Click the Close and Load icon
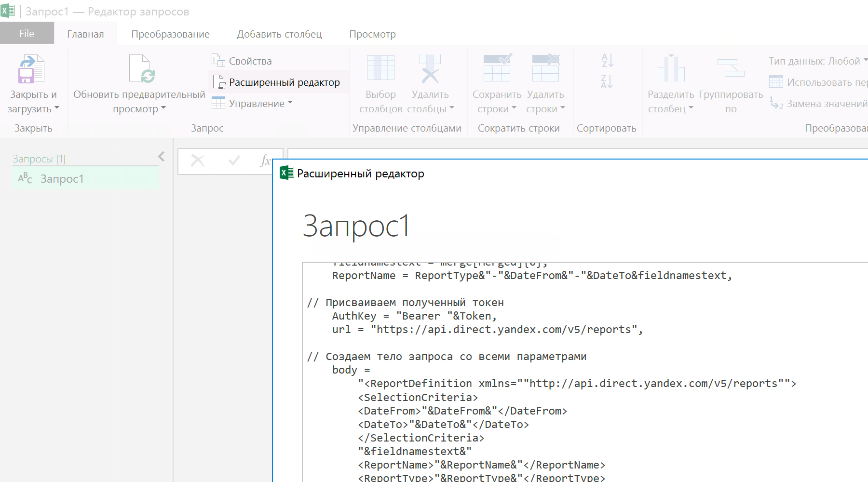Screen dimensions: 868x482 tap(32, 69)
